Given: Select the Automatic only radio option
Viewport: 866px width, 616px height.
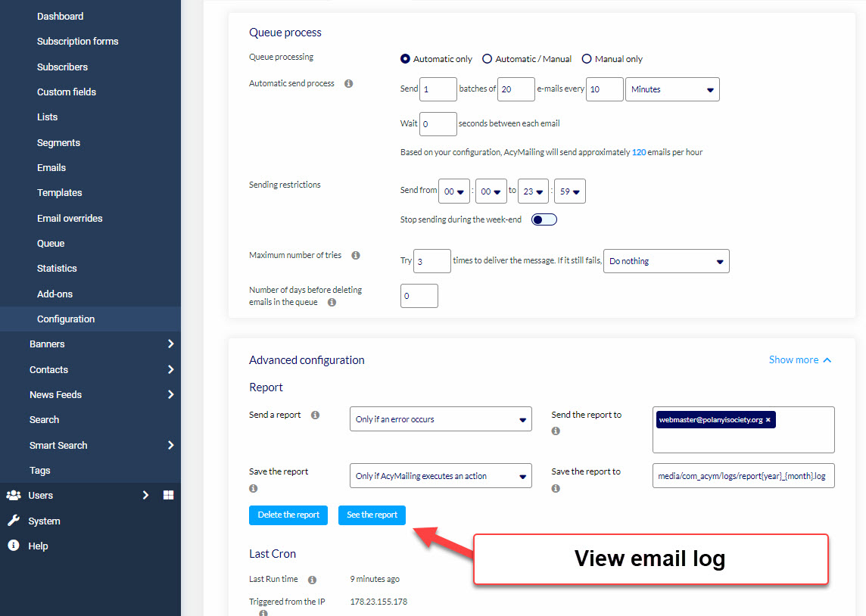Looking at the screenshot, I should tap(406, 59).
